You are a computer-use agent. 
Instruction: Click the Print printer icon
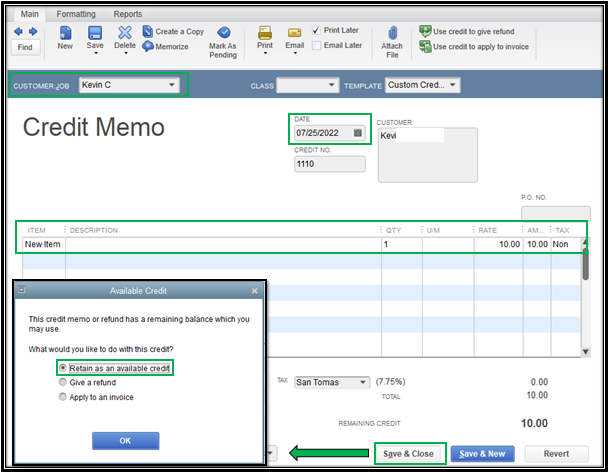pyautogui.click(x=265, y=33)
